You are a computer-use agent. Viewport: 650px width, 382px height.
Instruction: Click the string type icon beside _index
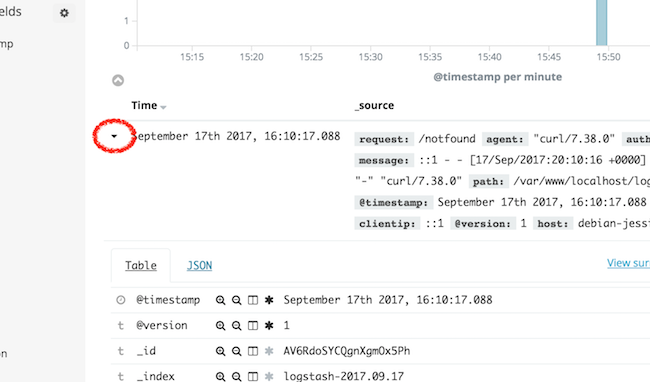tap(121, 377)
